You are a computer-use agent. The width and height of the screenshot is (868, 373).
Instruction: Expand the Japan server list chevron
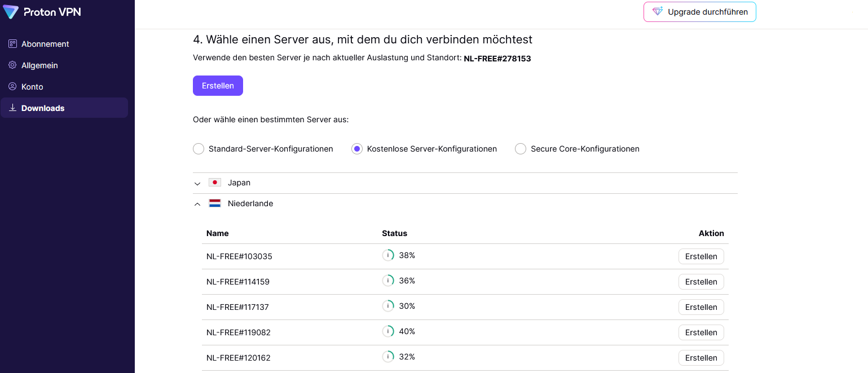[x=197, y=183]
